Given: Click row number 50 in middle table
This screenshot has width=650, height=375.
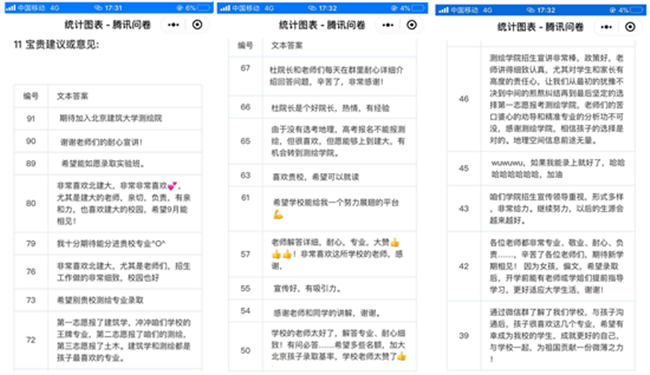Looking at the screenshot, I should [245, 351].
